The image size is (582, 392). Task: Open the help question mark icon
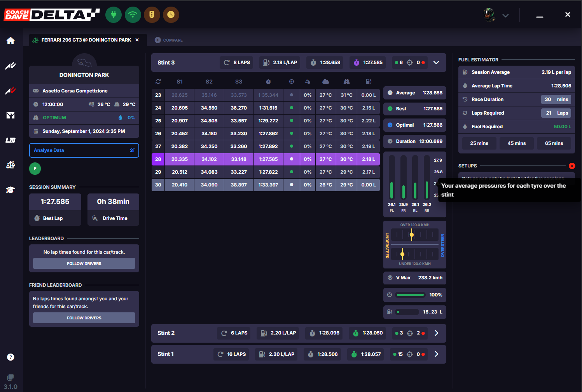click(x=10, y=357)
